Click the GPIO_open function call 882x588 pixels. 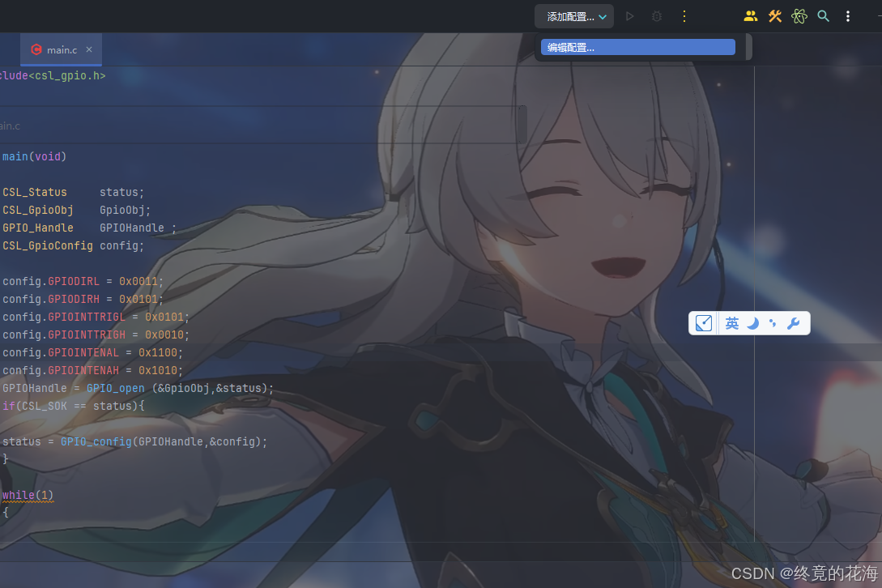point(115,388)
